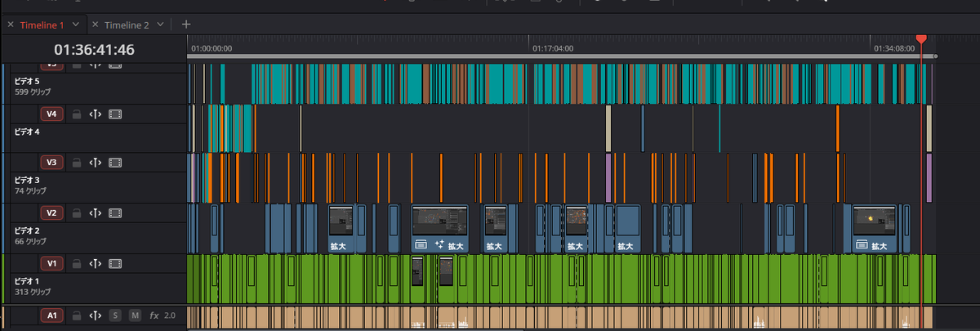Screen dimensions: 980x331
Task: Open the Timeline 2 tab dropdown arrow
Action: click(160, 25)
